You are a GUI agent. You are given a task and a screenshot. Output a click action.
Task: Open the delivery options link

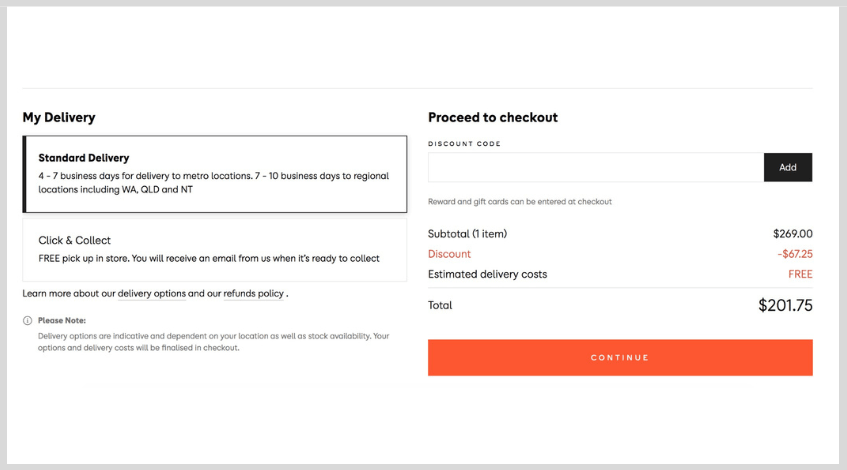click(x=152, y=293)
